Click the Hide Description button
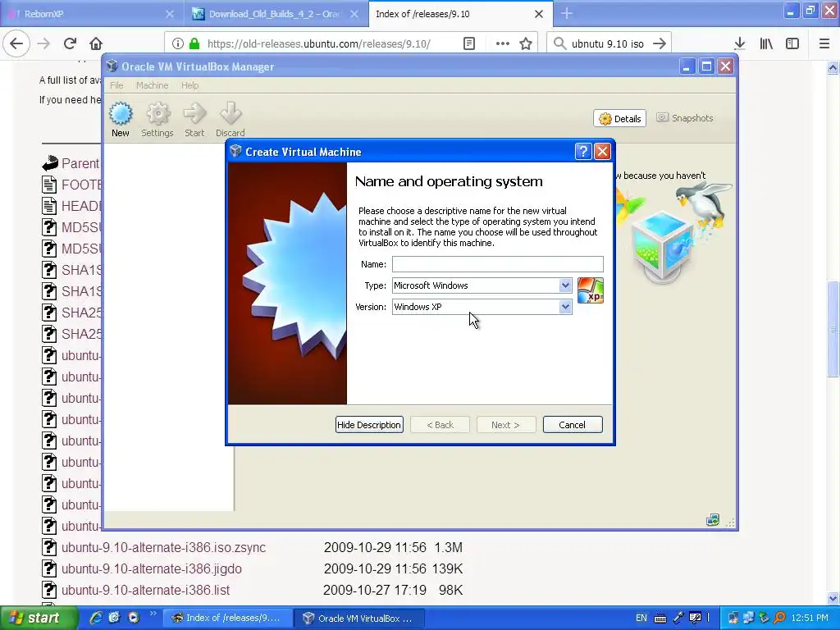The image size is (840, 630). [369, 425]
